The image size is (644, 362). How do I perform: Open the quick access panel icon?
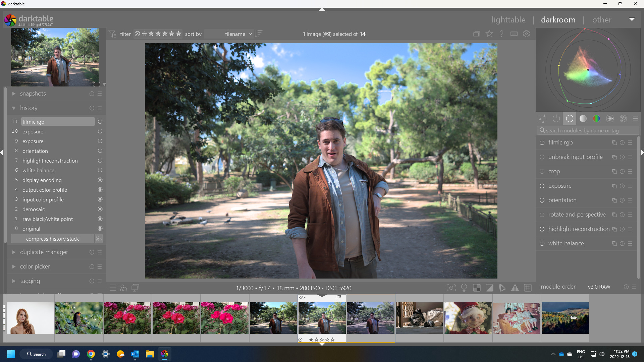543,119
